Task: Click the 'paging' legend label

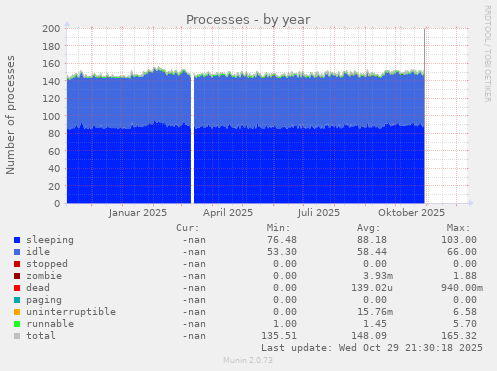Action: pyautogui.click(x=44, y=300)
